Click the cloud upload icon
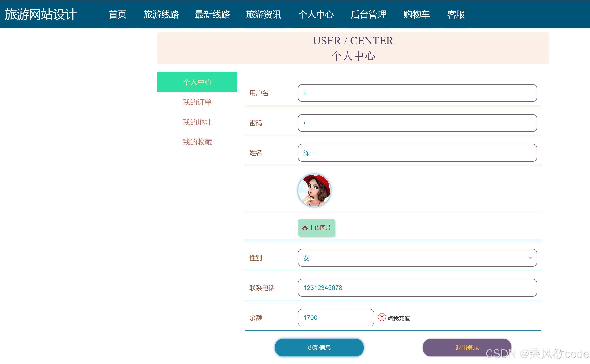 [305, 228]
